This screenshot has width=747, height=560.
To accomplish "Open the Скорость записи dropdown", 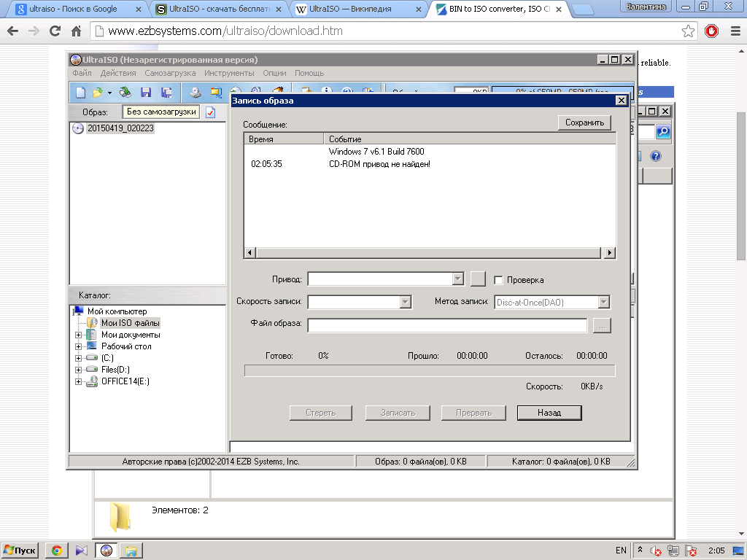I will tap(406, 301).
